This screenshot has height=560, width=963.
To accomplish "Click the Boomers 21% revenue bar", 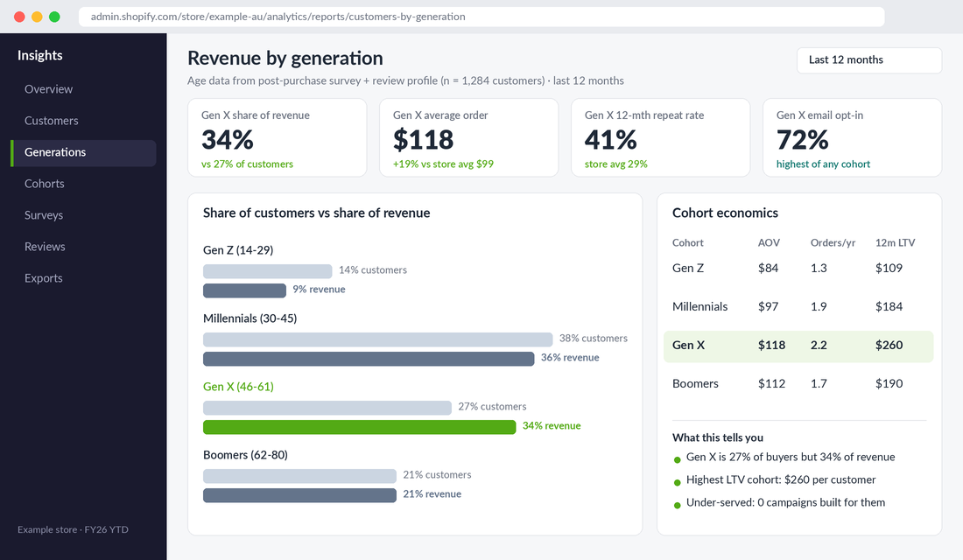I will [x=299, y=495].
